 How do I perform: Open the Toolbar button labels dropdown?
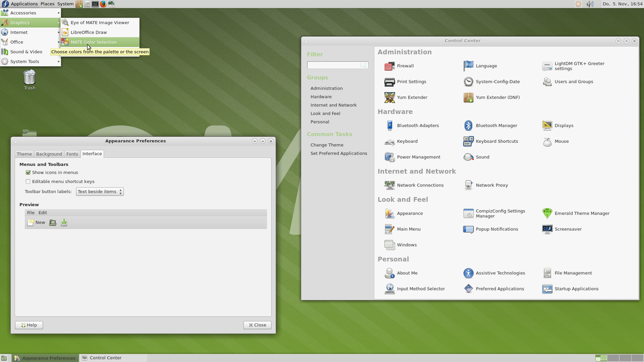tap(99, 192)
